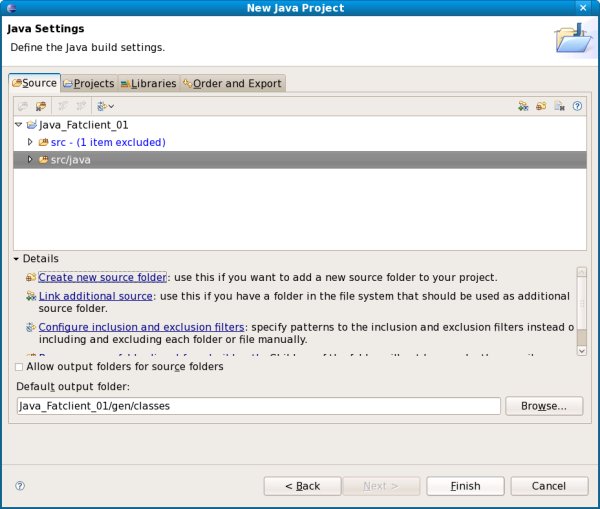Collapse the Java_Fatclient_01 project tree node
600x509 pixels.
(x=19, y=125)
